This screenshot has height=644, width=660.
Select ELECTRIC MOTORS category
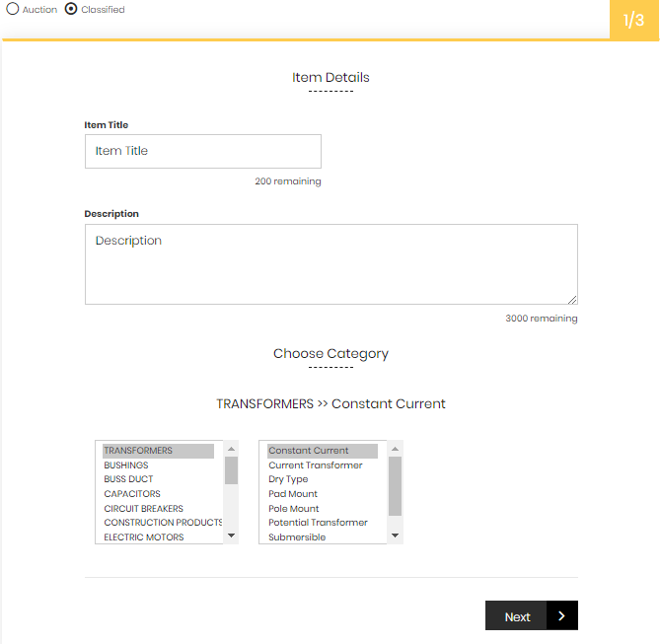click(158, 537)
